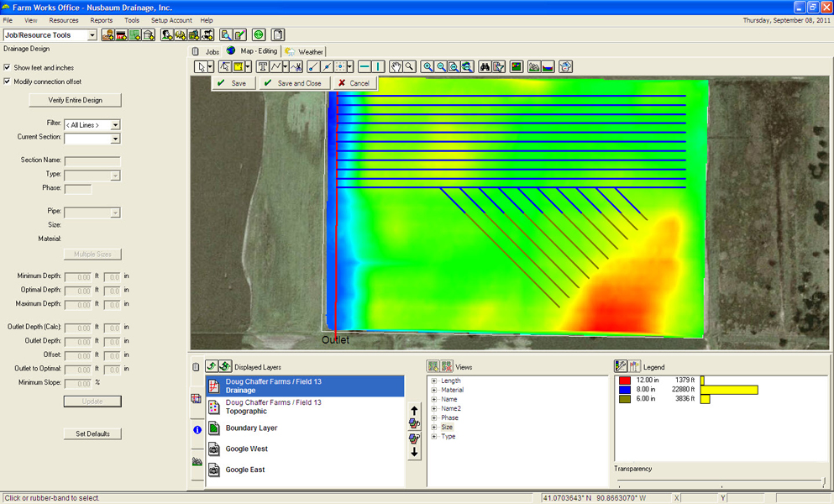Expand the Material tree node
Image resolution: width=834 pixels, height=504 pixels.
click(x=434, y=390)
